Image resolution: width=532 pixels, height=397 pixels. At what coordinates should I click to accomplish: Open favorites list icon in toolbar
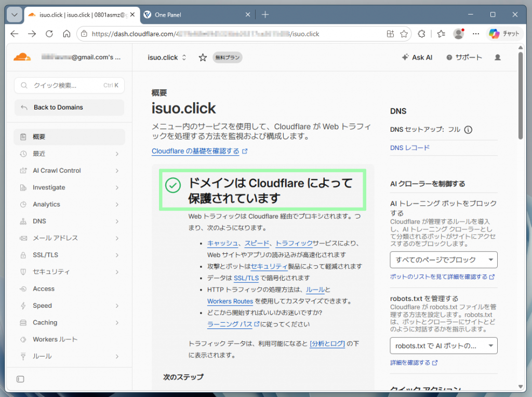pyautogui.click(x=441, y=34)
